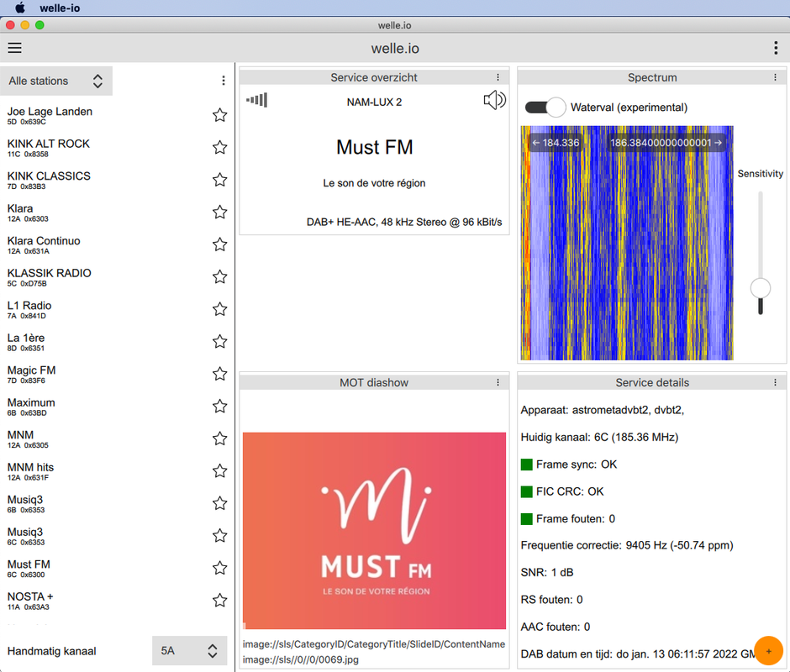790x672 pixels.
Task: Click the star beside Maximum
Action: pyautogui.click(x=219, y=406)
